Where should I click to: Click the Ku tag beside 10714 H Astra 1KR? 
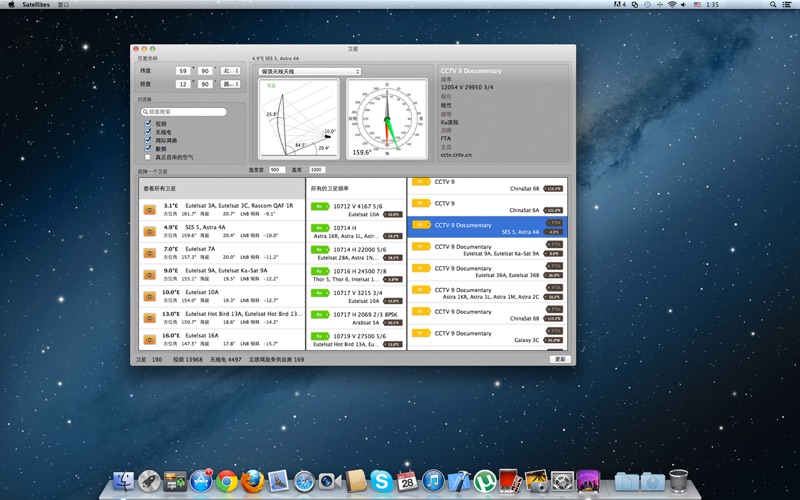320,228
